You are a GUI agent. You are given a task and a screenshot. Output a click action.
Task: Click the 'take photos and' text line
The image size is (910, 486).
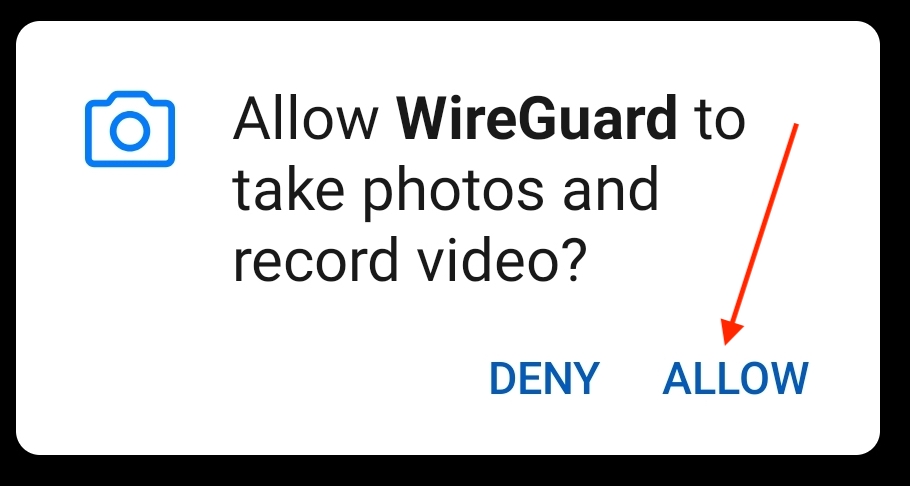[x=445, y=190]
